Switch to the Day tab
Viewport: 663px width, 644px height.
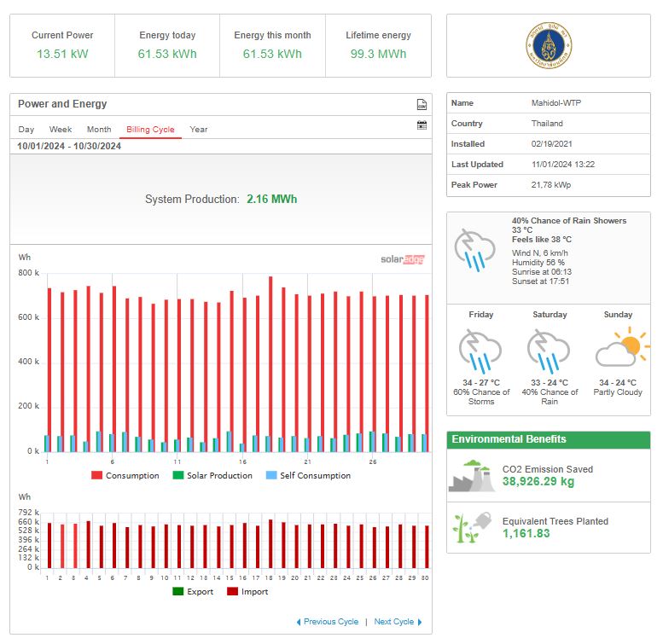(26, 130)
